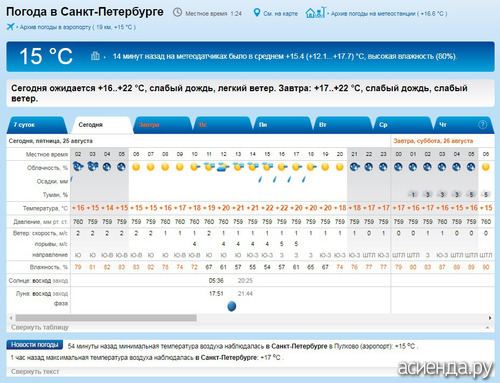Viewport: 500px width, 383px height.
Task: Click the Сегодня, пятница, 25 августа header
Action: [x=51, y=141]
